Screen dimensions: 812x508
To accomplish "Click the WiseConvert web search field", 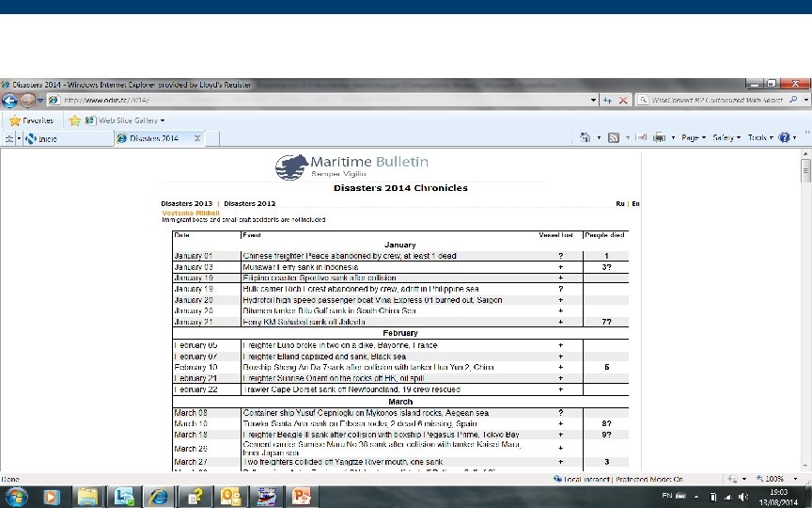I will click(x=717, y=100).
